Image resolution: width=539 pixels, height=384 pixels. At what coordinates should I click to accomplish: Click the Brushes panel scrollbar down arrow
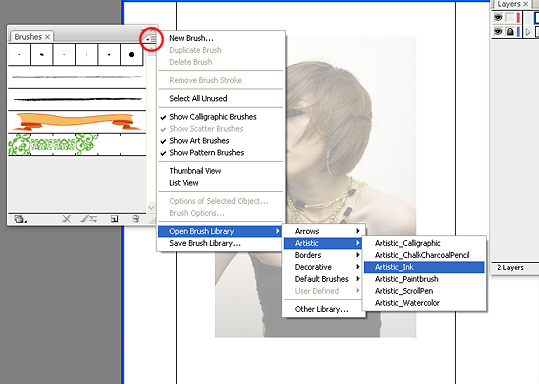(151, 208)
